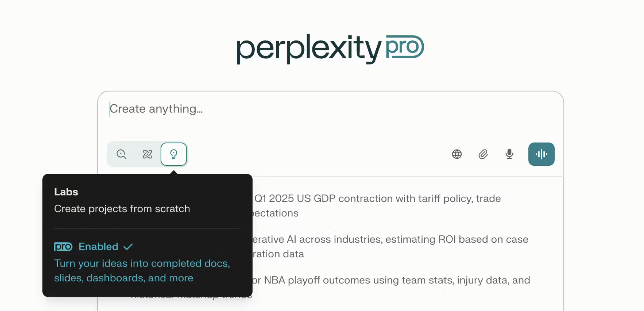Click "Create projects from scratch" text
The width and height of the screenshot is (644, 311).
[x=122, y=209]
